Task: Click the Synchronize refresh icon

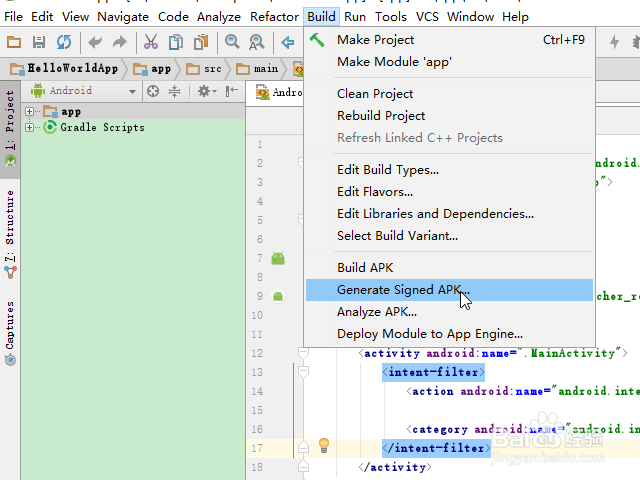Action: pyautogui.click(x=64, y=42)
